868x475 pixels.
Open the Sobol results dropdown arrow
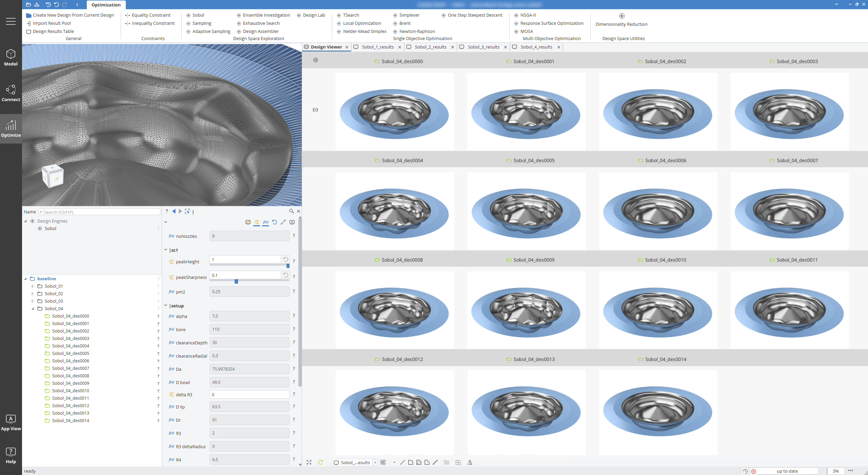coord(375,462)
